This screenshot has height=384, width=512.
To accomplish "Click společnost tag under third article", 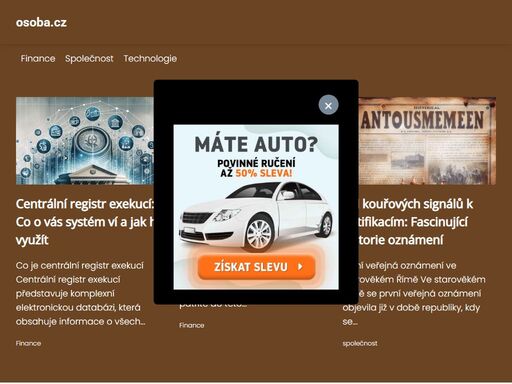I will pyautogui.click(x=360, y=343).
